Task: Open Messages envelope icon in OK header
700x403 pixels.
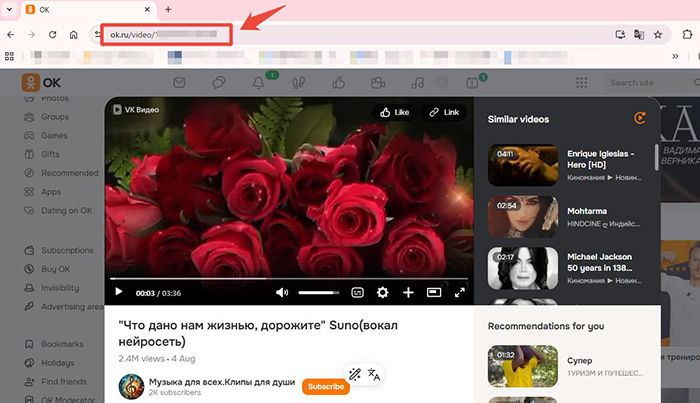Action: (179, 83)
